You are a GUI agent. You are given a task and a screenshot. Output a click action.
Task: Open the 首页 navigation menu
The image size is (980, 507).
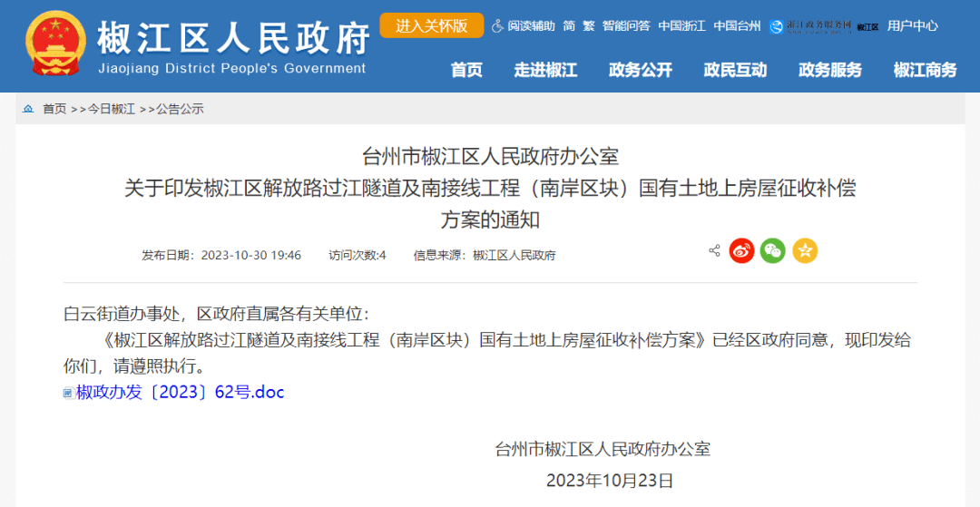click(467, 71)
